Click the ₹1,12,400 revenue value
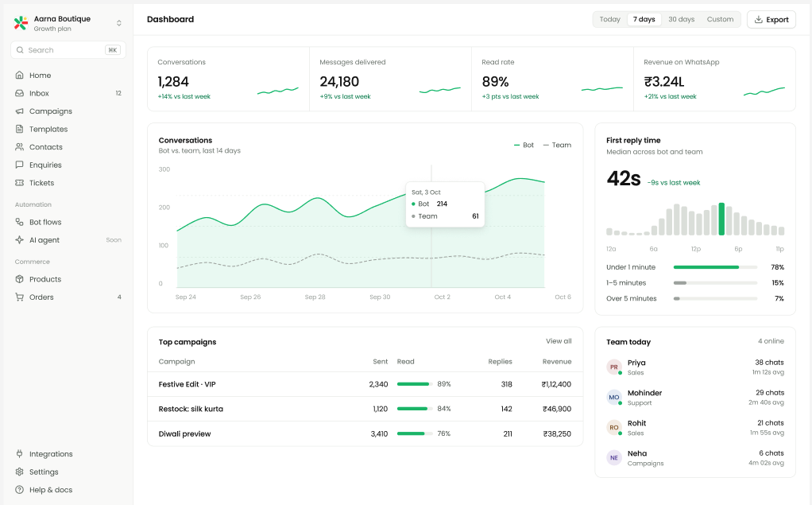Image resolution: width=812 pixels, height=505 pixels. [x=556, y=384]
